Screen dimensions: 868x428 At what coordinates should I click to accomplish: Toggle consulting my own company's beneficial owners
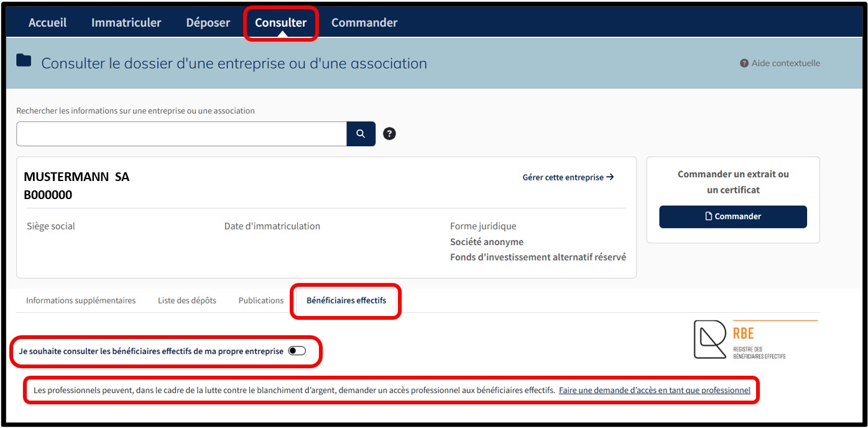[297, 351]
